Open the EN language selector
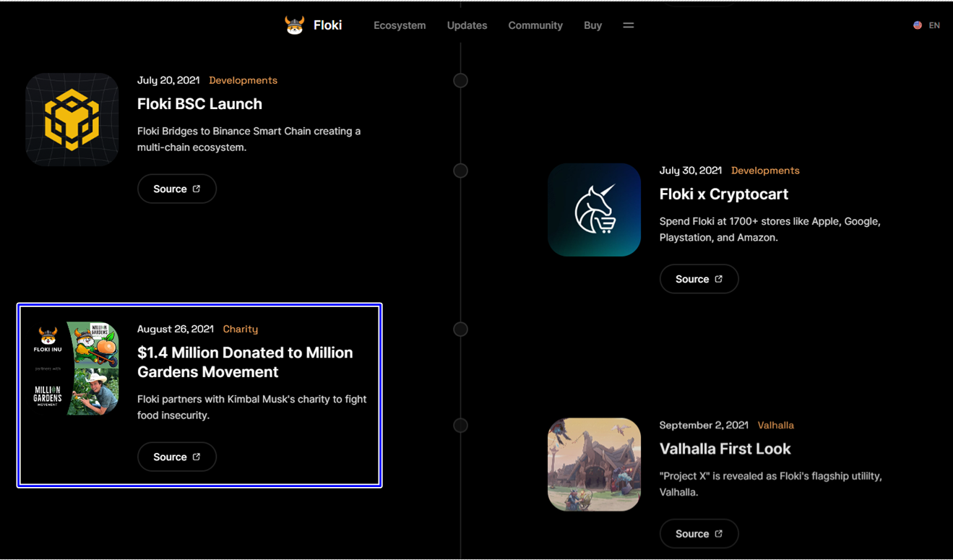This screenshot has height=560, width=953. [934, 25]
